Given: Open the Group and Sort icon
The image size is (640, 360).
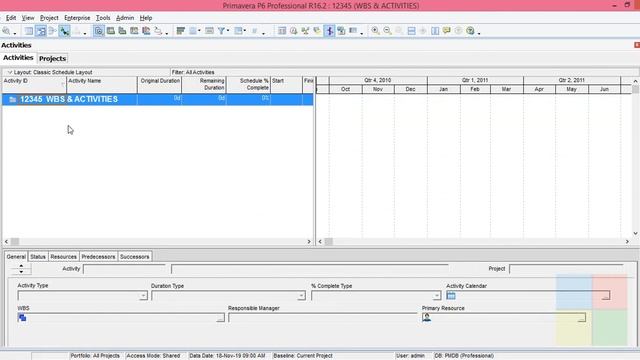Looking at the screenshot, I should [238, 31].
